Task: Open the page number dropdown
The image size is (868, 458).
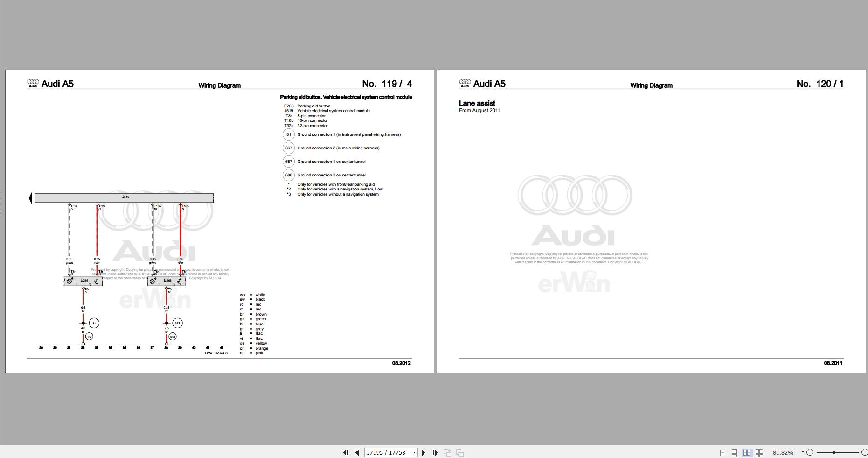Action: click(414, 453)
